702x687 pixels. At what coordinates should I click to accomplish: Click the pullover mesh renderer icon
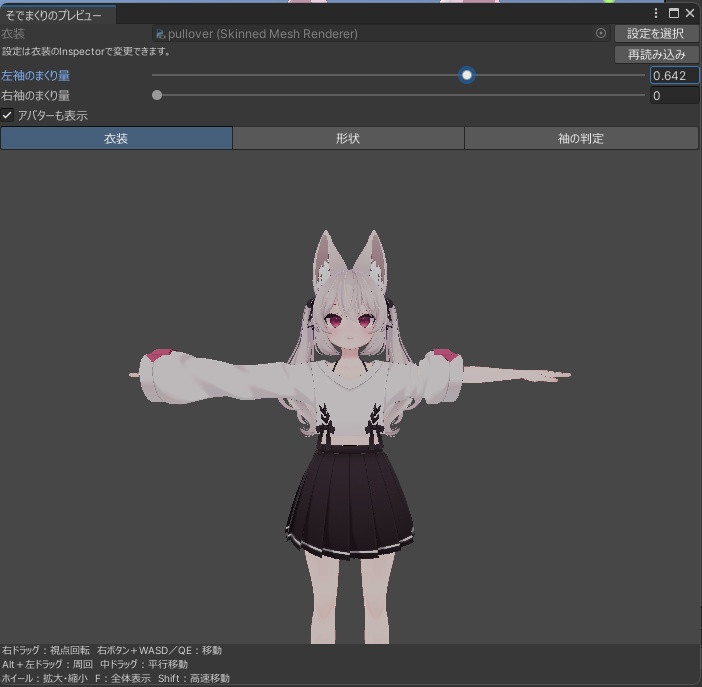coord(160,34)
